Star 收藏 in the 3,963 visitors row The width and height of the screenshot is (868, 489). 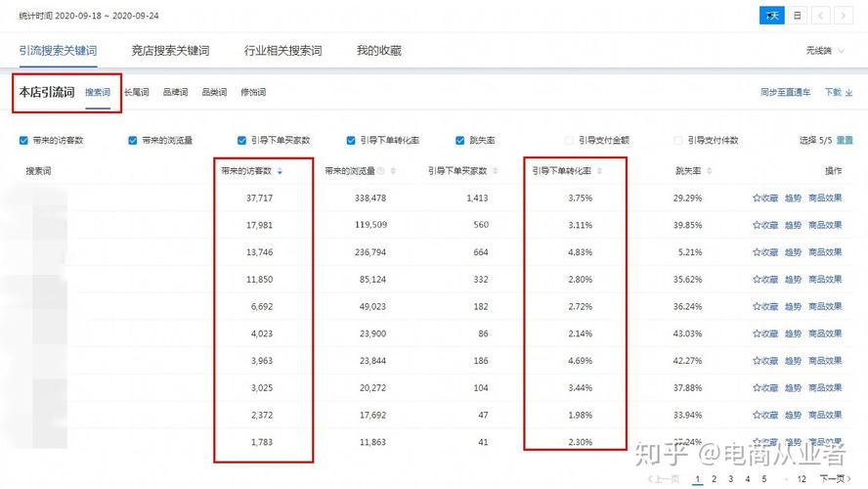coord(765,361)
